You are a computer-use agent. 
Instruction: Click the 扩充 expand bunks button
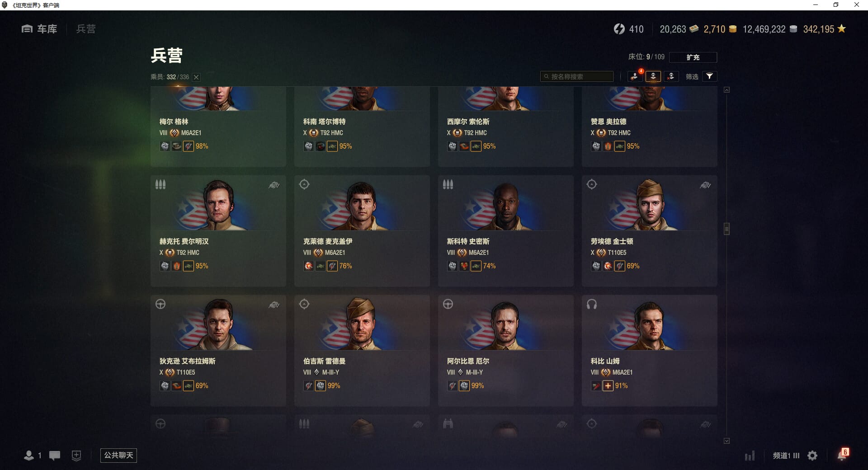point(693,57)
